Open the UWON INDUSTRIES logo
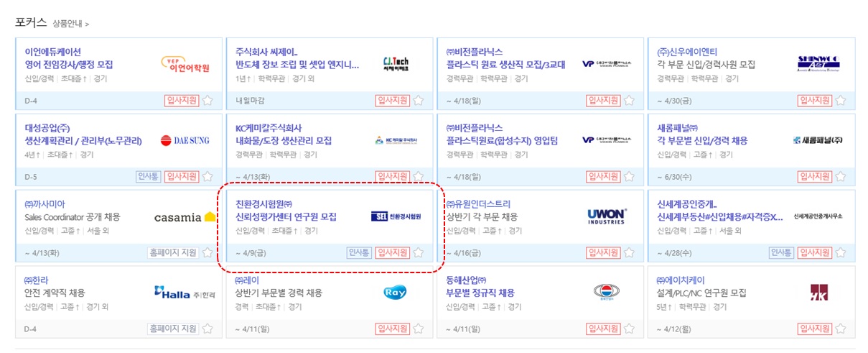The image size is (868, 353). click(607, 216)
